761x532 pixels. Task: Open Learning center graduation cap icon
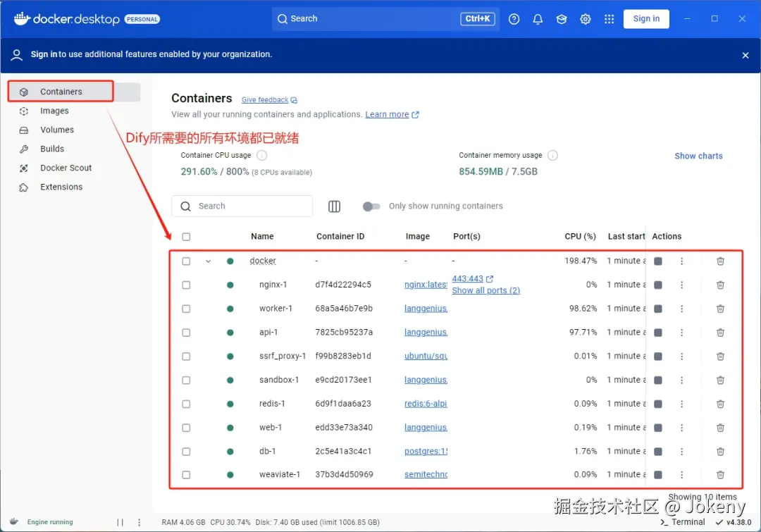562,19
